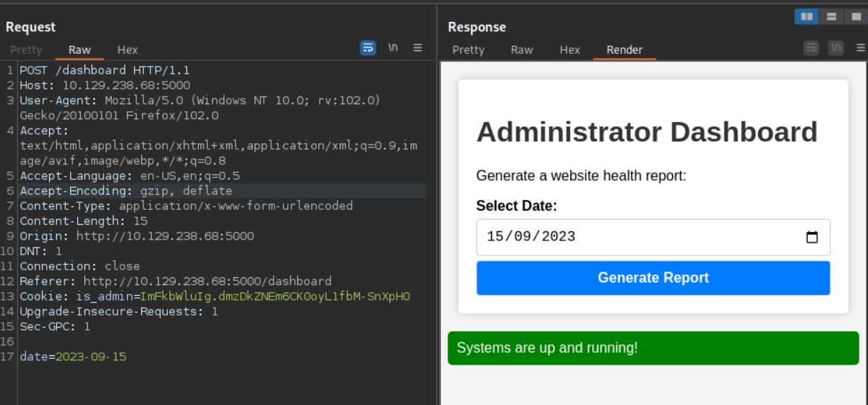The width and height of the screenshot is (868, 405).
Task: Select the Request Raw tab
Action: point(79,50)
